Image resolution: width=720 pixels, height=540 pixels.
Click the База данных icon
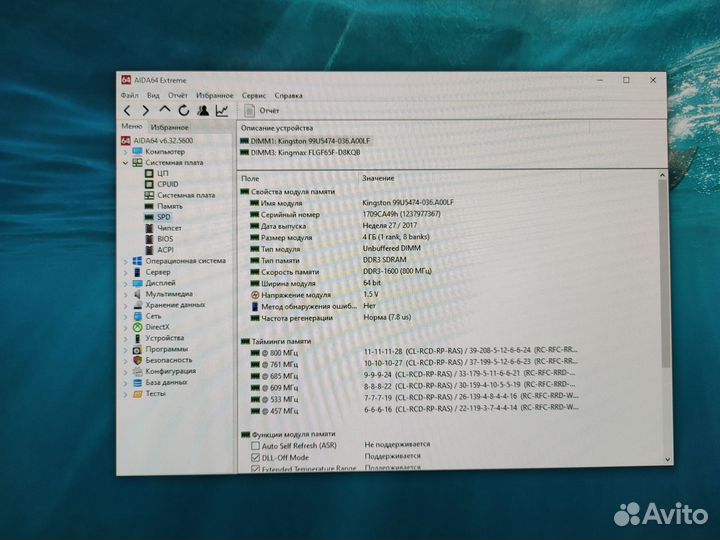coord(137,383)
